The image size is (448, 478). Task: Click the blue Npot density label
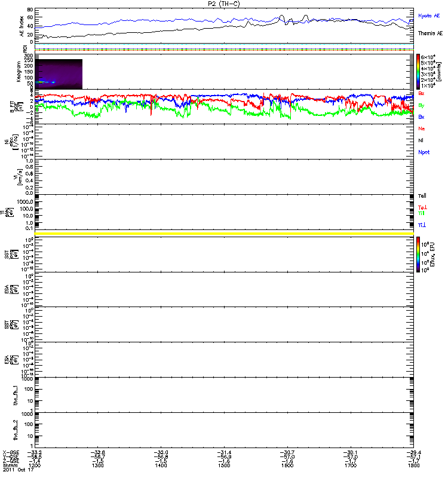click(424, 152)
